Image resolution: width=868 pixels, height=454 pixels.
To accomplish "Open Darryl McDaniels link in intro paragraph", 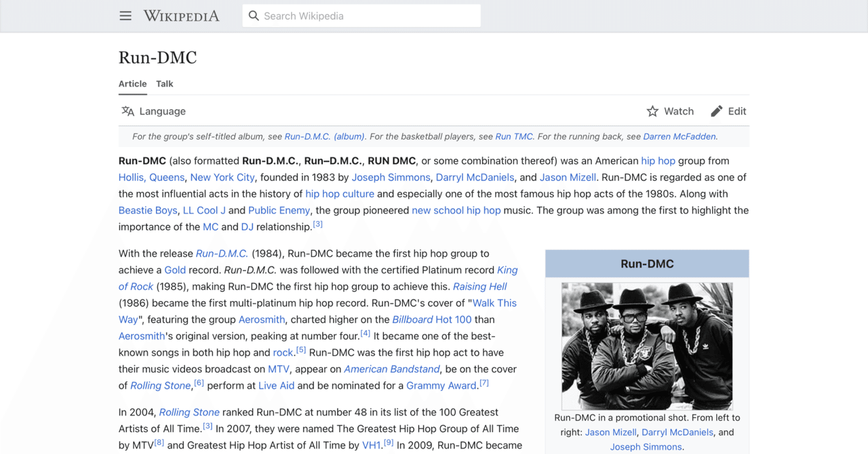I will (x=475, y=177).
